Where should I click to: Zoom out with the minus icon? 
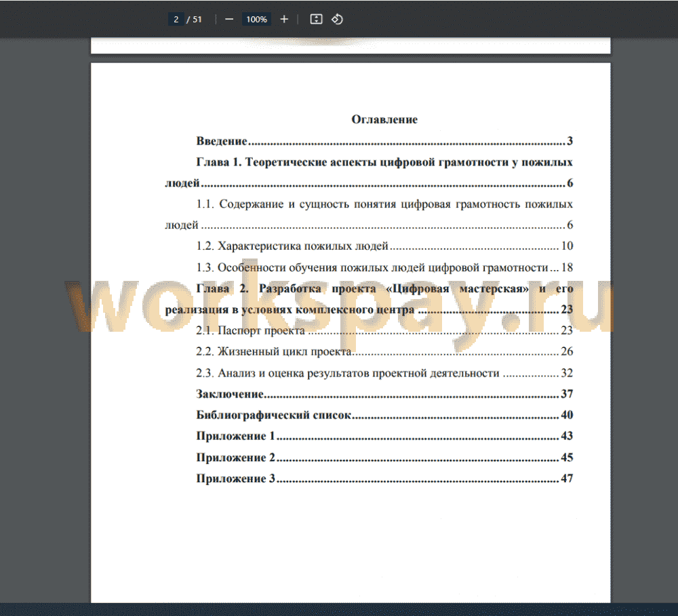pyautogui.click(x=229, y=20)
